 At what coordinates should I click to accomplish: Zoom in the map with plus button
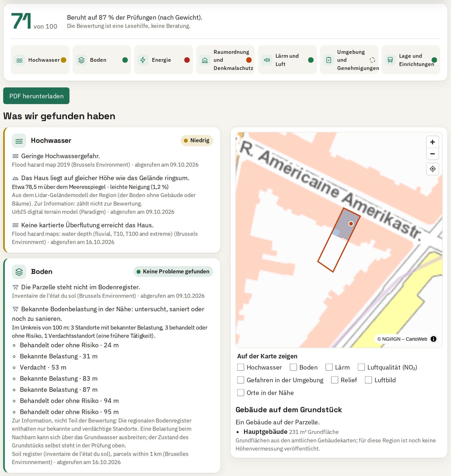tap(432, 142)
